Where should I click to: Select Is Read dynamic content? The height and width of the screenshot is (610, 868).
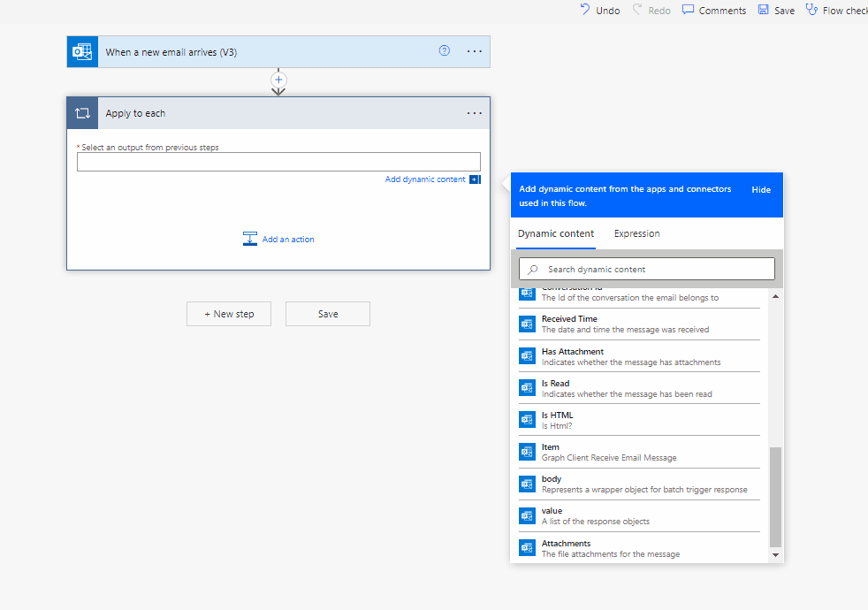pyautogui.click(x=639, y=388)
